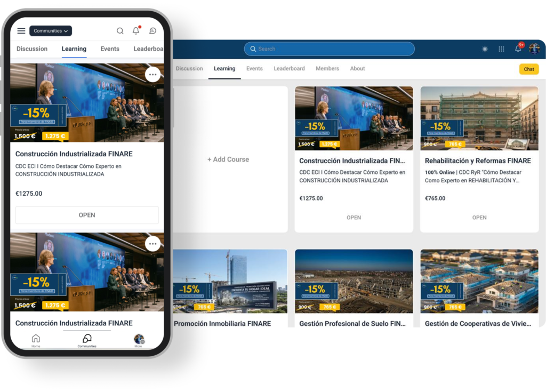
Task: Click the desktop Search field
Action: point(330,49)
